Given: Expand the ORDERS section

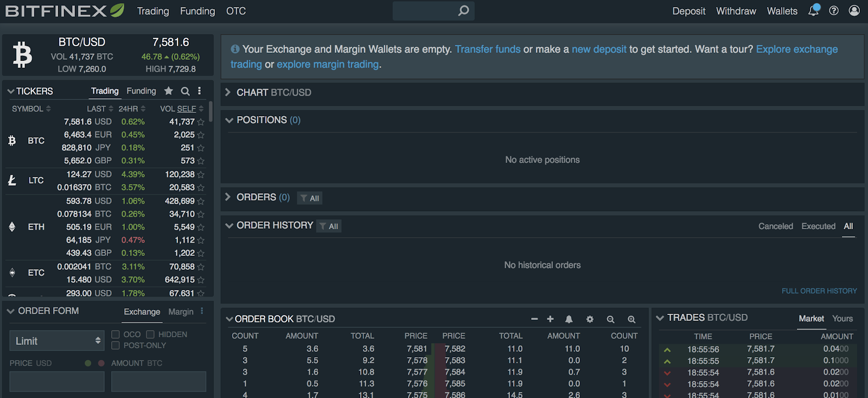Looking at the screenshot, I should click(228, 197).
